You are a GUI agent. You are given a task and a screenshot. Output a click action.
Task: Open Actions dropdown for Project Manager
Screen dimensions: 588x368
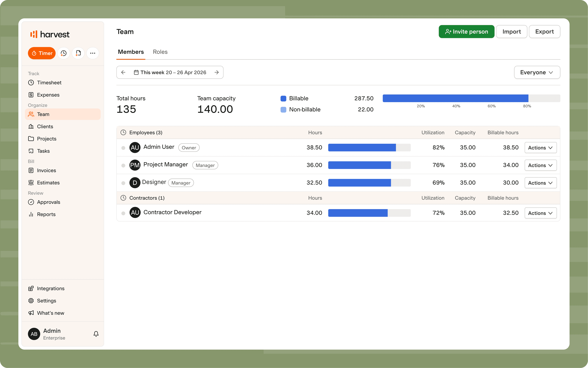coord(540,165)
